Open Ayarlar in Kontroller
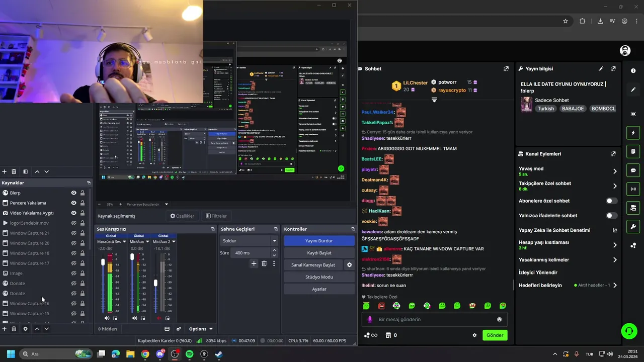The height and width of the screenshot is (362, 644). (x=319, y=289)
